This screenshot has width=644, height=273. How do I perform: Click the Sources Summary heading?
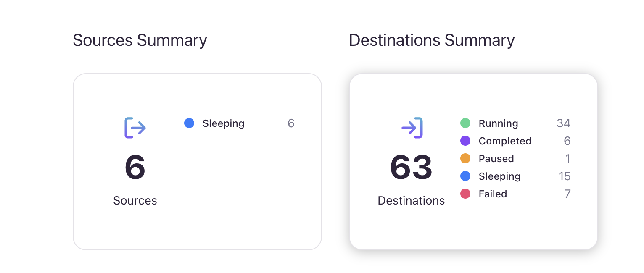pos(140,40)
